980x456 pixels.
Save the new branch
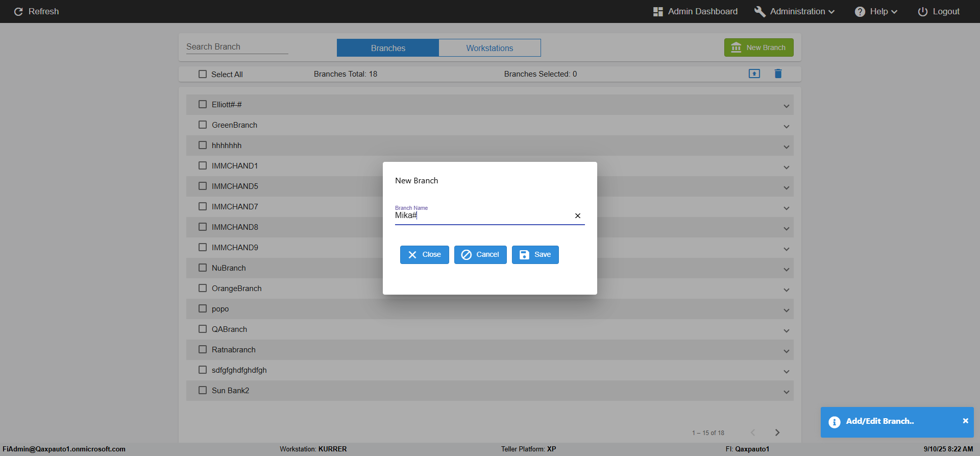click(x=535, y=255)
